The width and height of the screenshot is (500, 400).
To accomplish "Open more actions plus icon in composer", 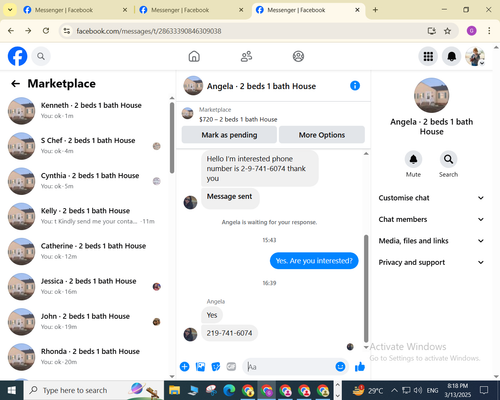I will (184, 367).
